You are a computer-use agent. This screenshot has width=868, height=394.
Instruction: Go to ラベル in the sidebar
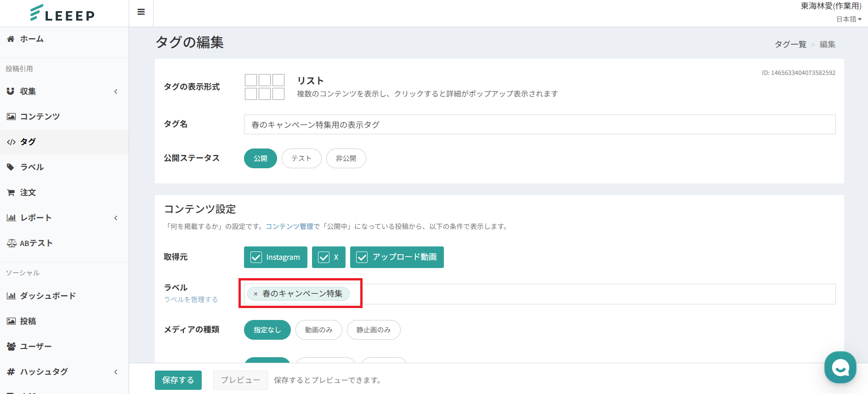click(32, 167)
